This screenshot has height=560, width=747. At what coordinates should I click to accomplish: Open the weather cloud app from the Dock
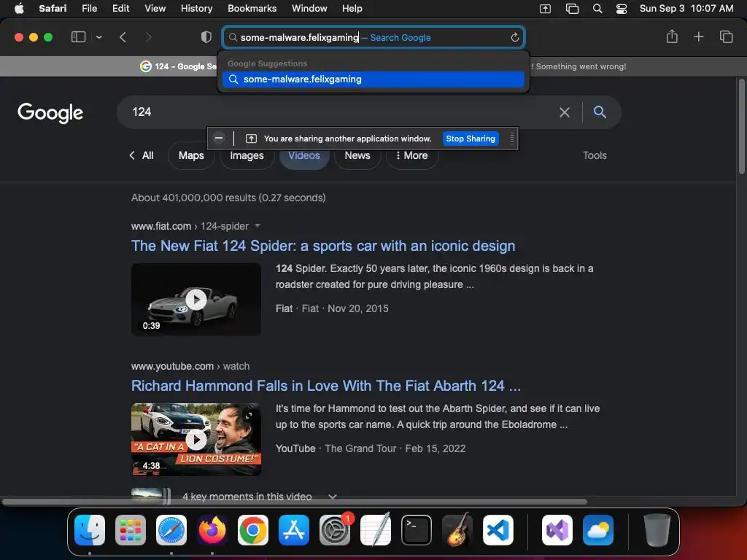click(x=598, y=530)
